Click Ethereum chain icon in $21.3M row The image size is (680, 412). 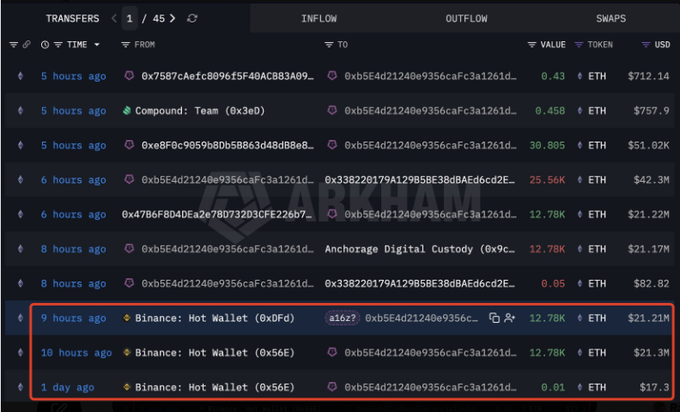tap(20, 353)
